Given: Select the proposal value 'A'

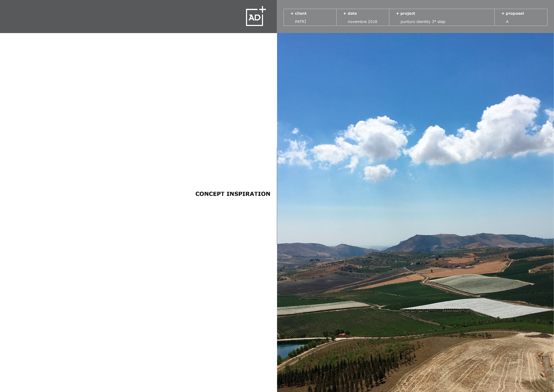Looking at the screenshot, I should (507, 22).
